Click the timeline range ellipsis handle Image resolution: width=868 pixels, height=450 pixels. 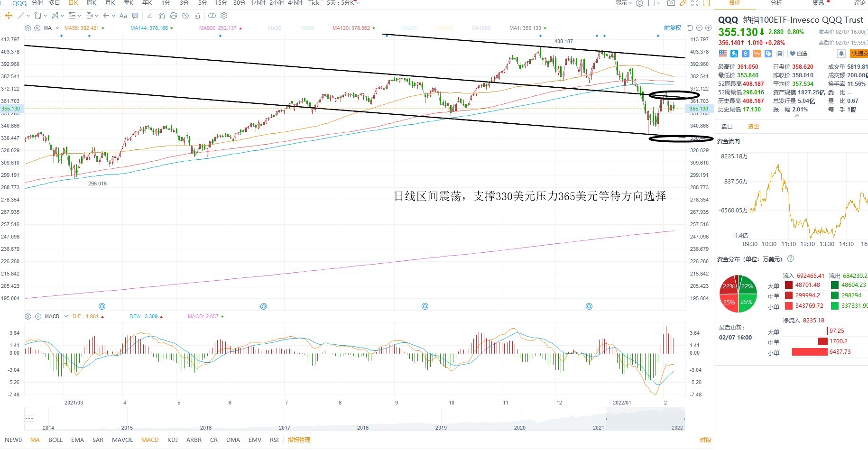click(29, 418)
